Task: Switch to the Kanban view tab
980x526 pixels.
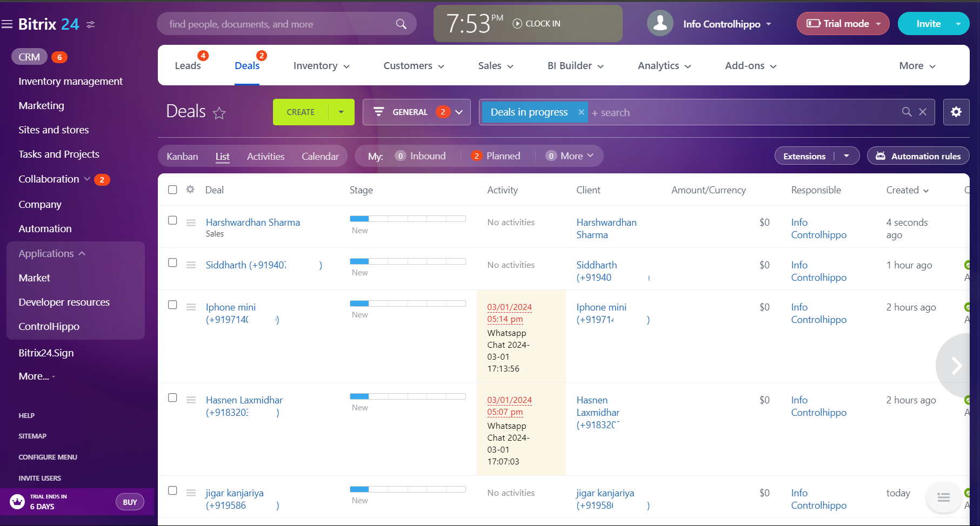Action: (x=182, y=156)
